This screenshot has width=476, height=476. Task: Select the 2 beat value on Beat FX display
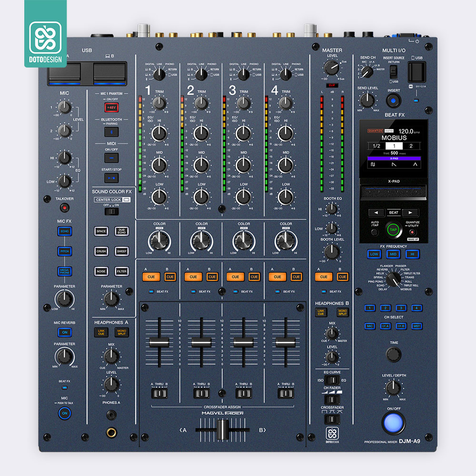tap(411, 146)
